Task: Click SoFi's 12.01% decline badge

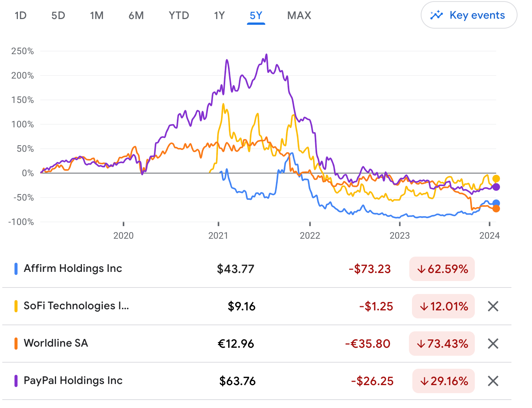Action: tap(444, 306)
